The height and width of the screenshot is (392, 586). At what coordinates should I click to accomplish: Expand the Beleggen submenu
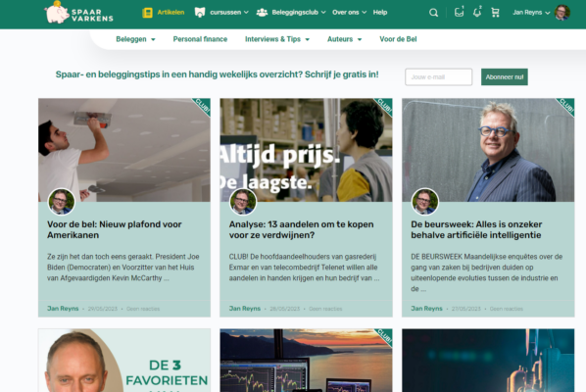click(x=153, y=39)
